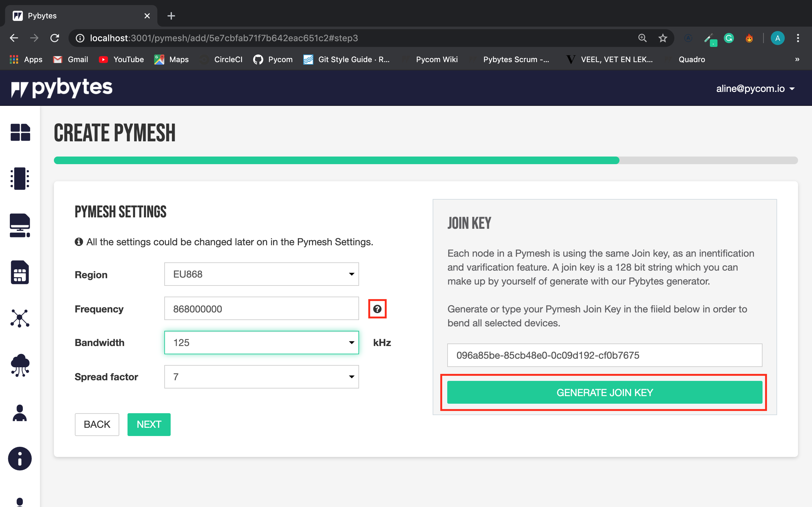812x507 pixels.
Task: Select the devices icon in the sidebar
Action: pos(19,178)
